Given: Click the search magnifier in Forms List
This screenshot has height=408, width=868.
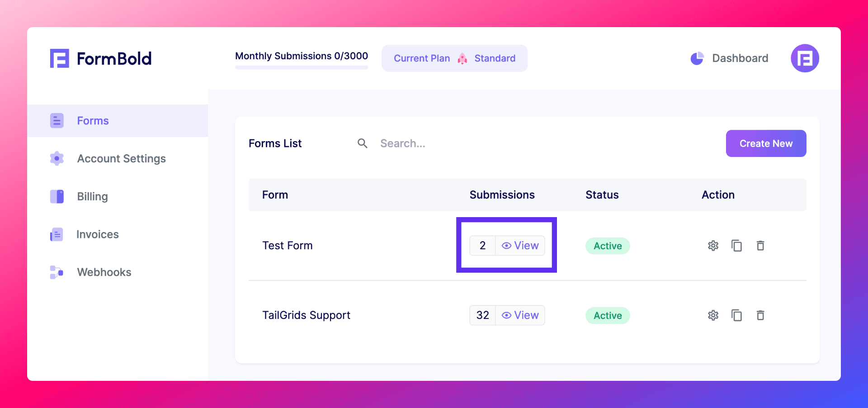Looking at the screenshot, I should pos(362,143).
